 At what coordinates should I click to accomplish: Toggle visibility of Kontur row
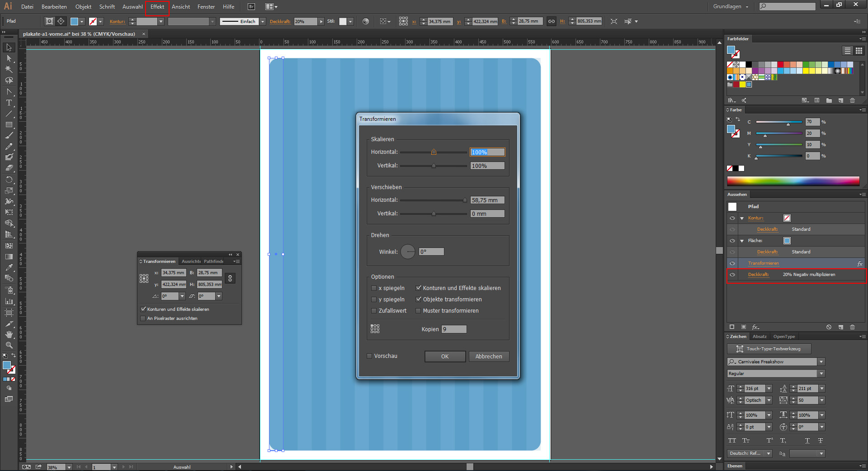(732, 218)
